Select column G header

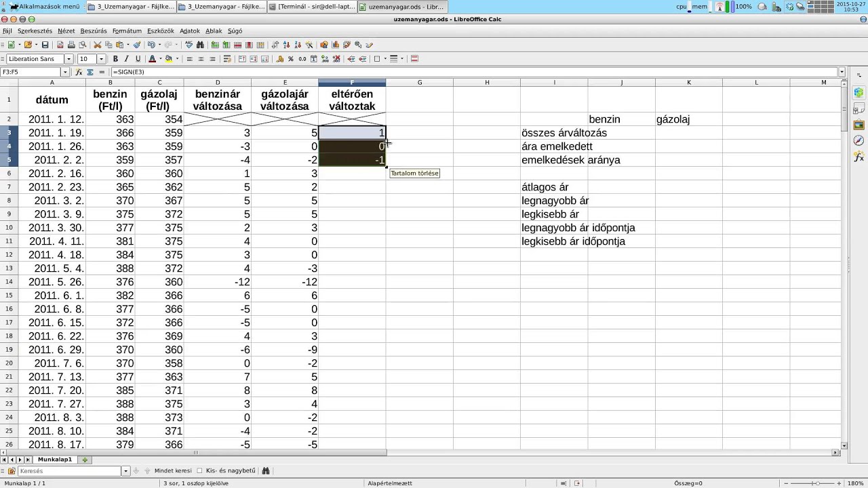click(x=419, y=83)
